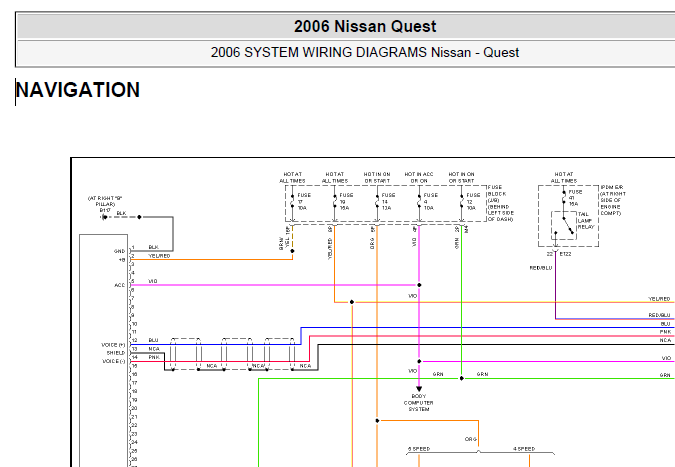
Task: Click the "FUSE 14" label
Action: tap(388, 201)
